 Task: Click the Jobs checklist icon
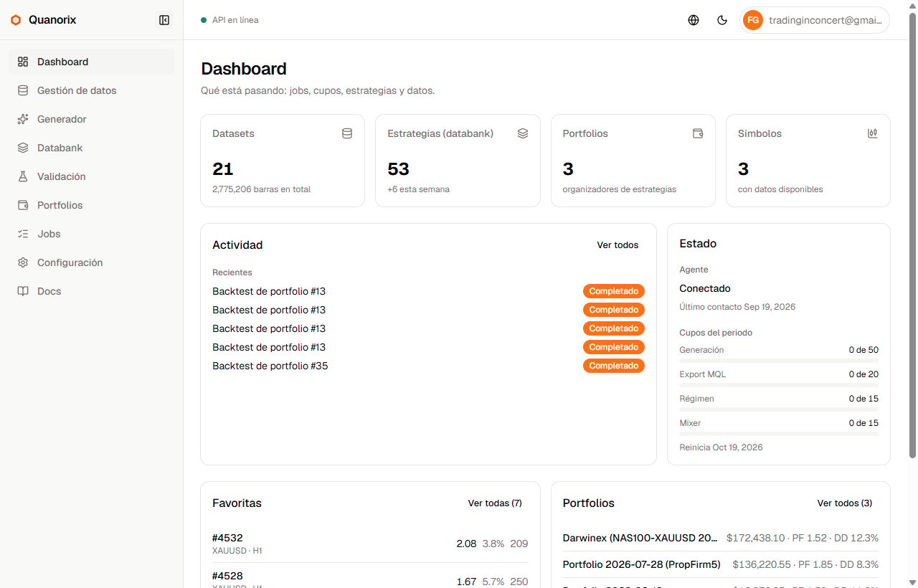click(x=23, y=234)
